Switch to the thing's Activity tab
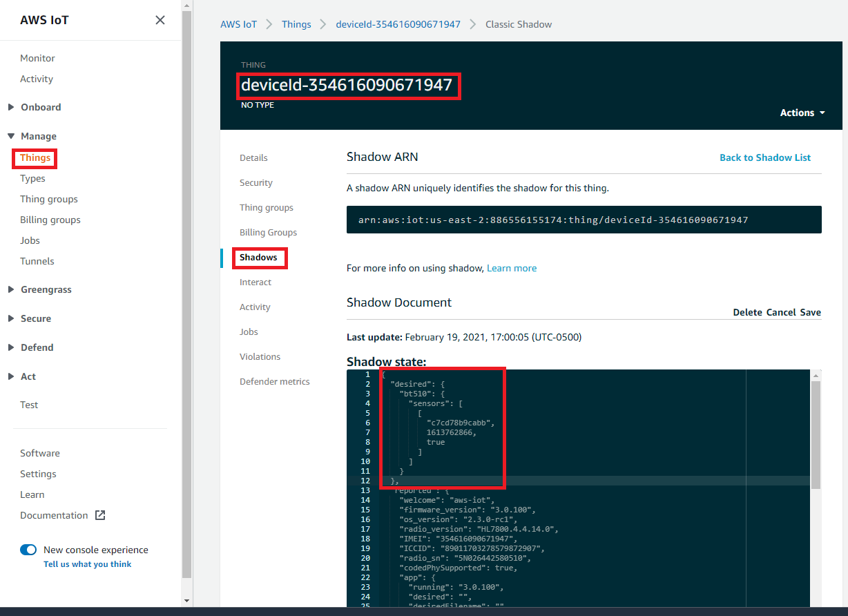Viewport: 848px width, 616px height. click(255, 307)
